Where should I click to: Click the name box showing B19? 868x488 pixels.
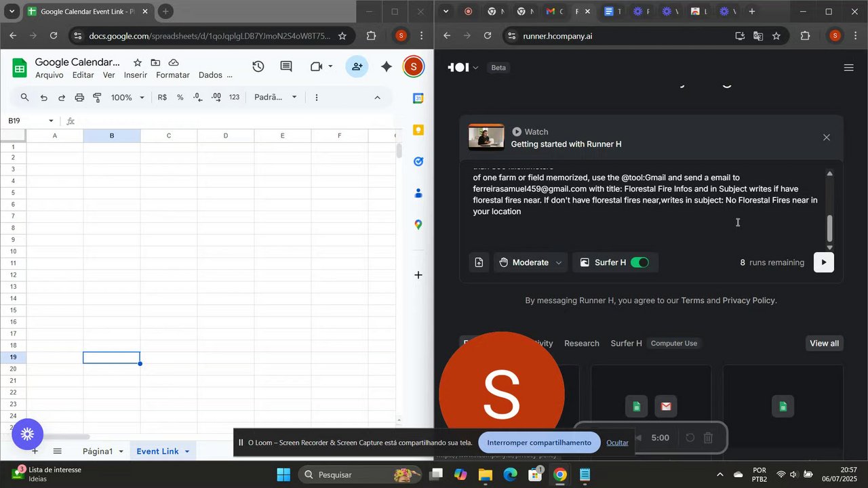click(26, 121)
